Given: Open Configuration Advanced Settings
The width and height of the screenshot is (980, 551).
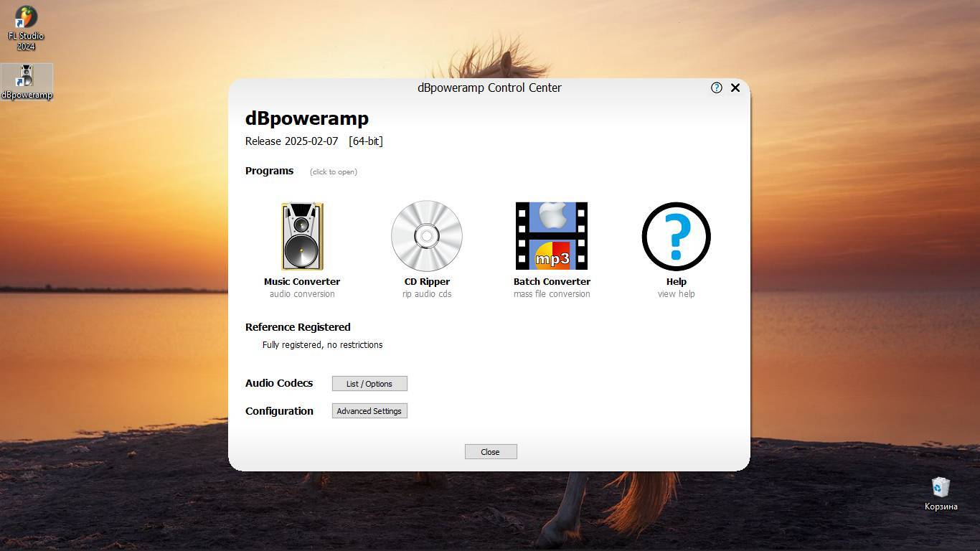Looking at the screenshot, I should tap(369, 411).
